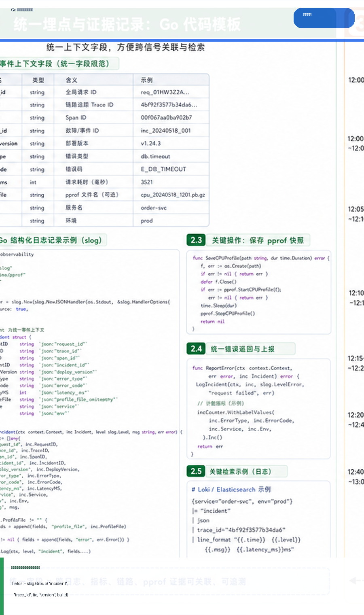The height and width of the screenshot is (615, 364).
Task: Click the green "2.5" section badge
Action: tap(196, 471)
